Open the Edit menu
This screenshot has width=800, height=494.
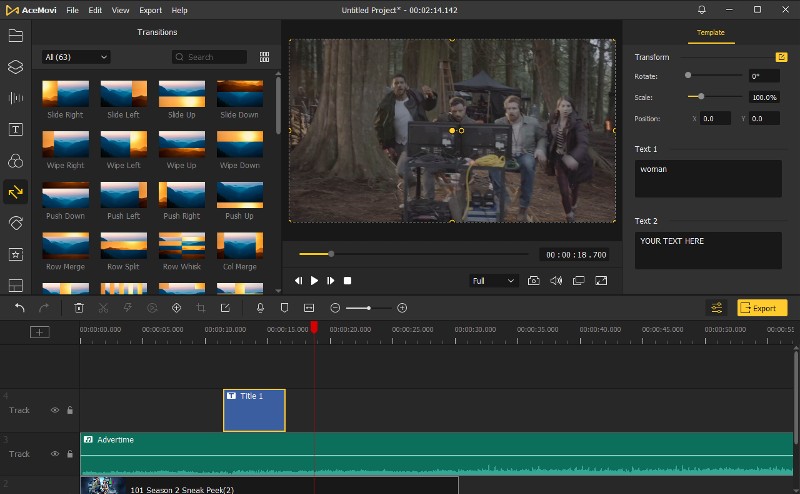coord(95,10)
